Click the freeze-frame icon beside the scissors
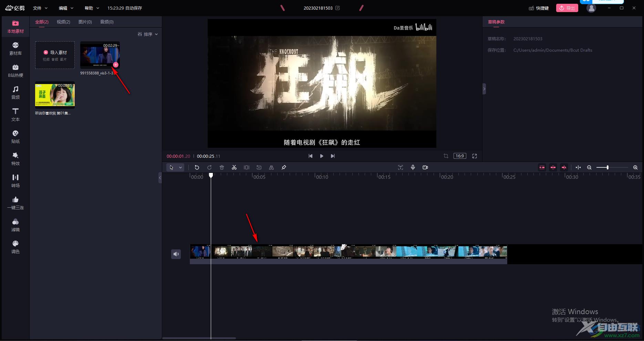Viewport: 644px width, 341px height. coord(247,167)
